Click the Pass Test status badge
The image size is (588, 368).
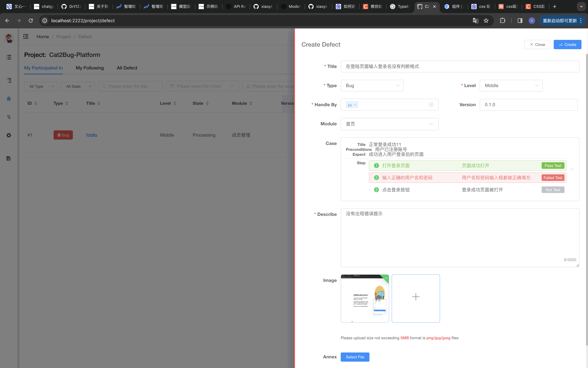click(553, 166)
